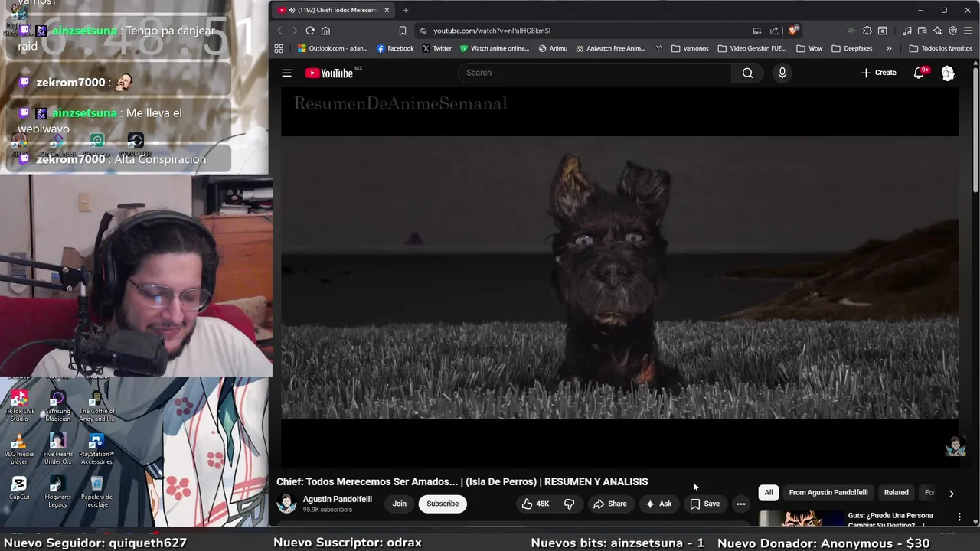Switch to the Chief video browser tab
This screenshot has width=980, height=551.
(x=333, y=10)
